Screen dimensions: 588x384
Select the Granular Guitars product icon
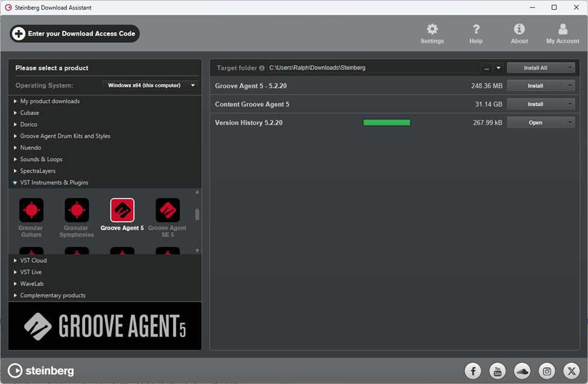(x=31, y=210)
